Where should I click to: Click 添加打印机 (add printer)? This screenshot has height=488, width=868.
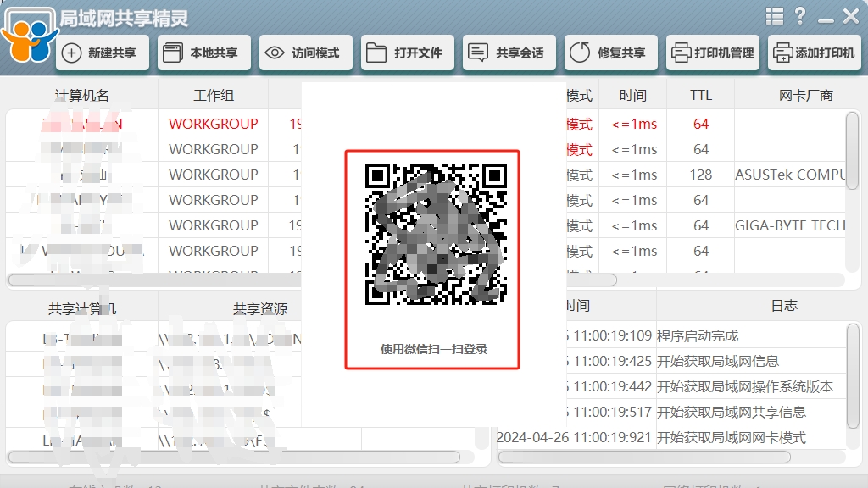[x=815, y=53]
